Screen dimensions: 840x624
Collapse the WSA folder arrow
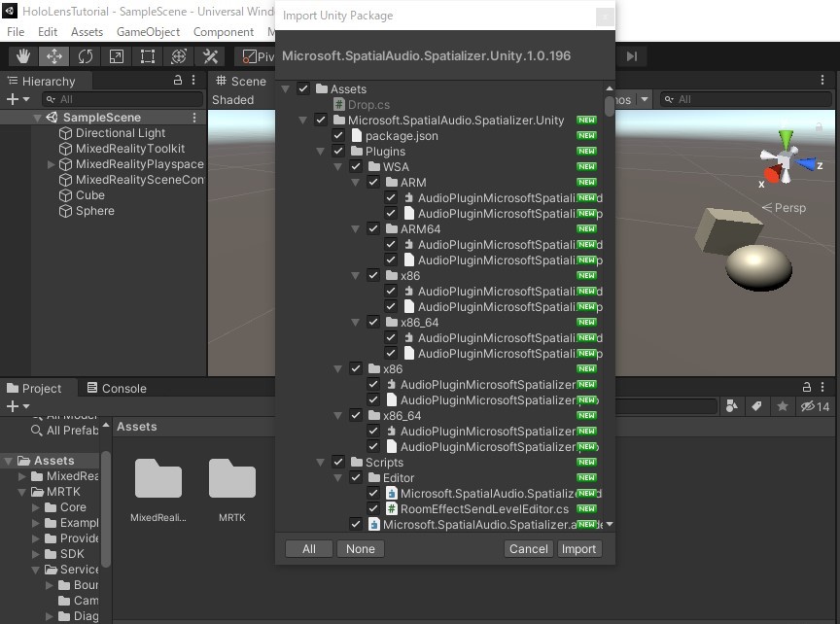(x=338, y=167)
